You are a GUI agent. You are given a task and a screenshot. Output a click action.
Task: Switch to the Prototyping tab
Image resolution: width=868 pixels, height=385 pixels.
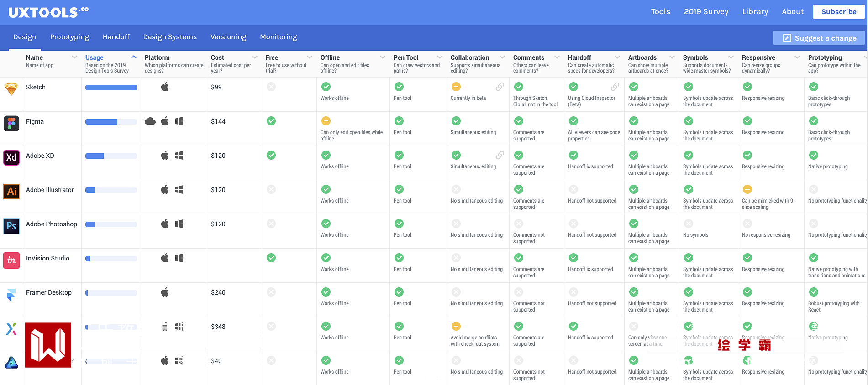tap(69, 37)
